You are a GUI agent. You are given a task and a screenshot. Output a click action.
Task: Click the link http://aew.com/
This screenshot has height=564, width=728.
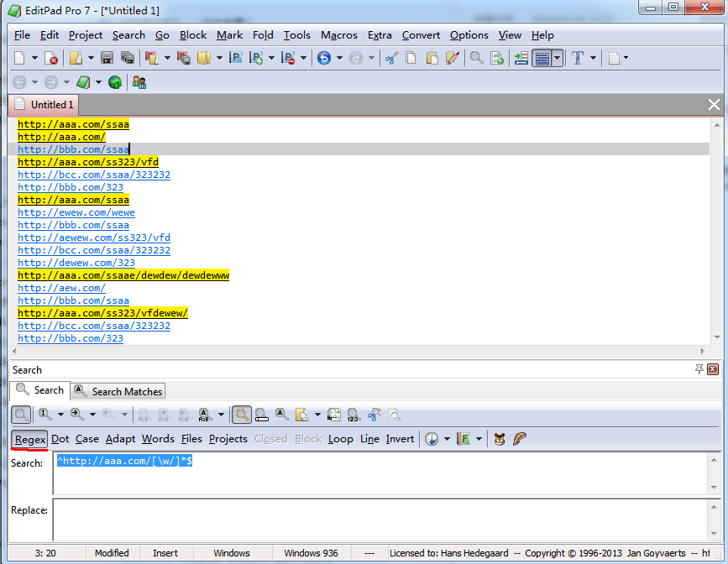pos(61,288)
